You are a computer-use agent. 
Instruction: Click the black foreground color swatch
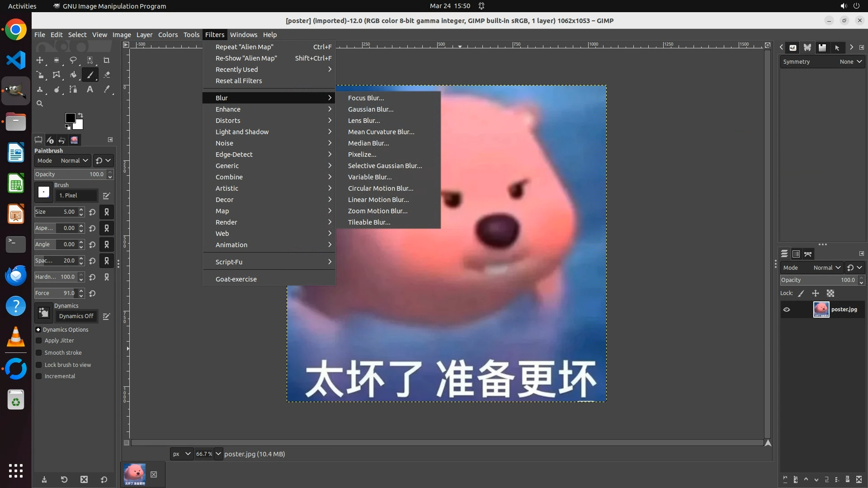[x=70, y=118]
